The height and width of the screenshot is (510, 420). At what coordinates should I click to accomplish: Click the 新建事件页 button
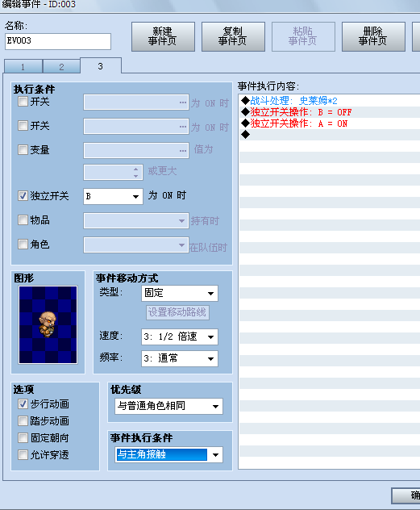click(x=163, y=36)
